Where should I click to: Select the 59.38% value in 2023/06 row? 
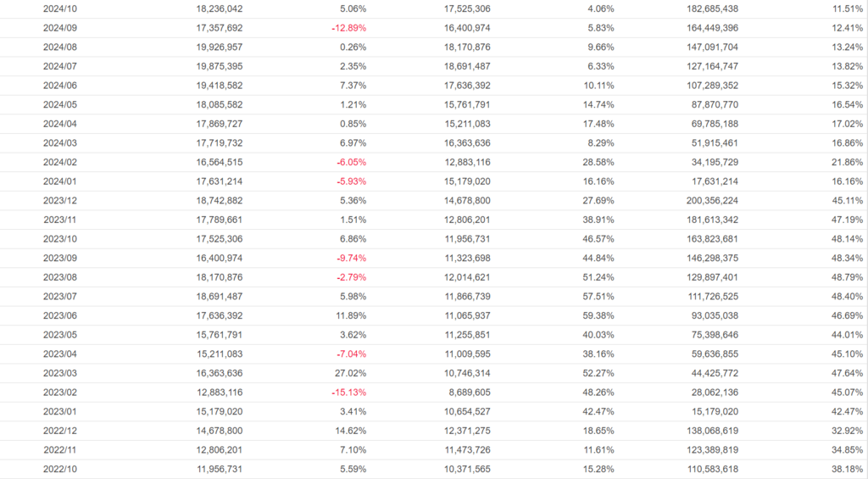coord(598,315)
